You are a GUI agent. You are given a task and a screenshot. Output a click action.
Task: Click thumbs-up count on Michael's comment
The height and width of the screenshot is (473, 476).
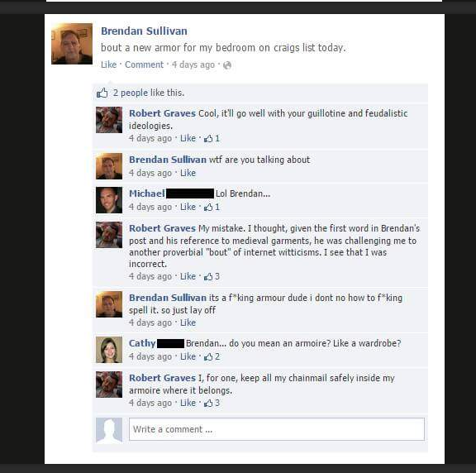(x=212, y=208)
